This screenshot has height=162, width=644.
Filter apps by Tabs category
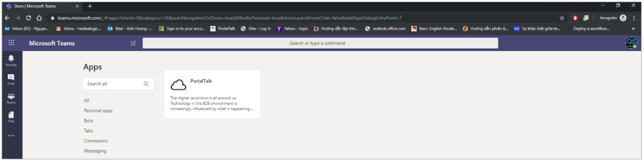(x=88, y=131)
